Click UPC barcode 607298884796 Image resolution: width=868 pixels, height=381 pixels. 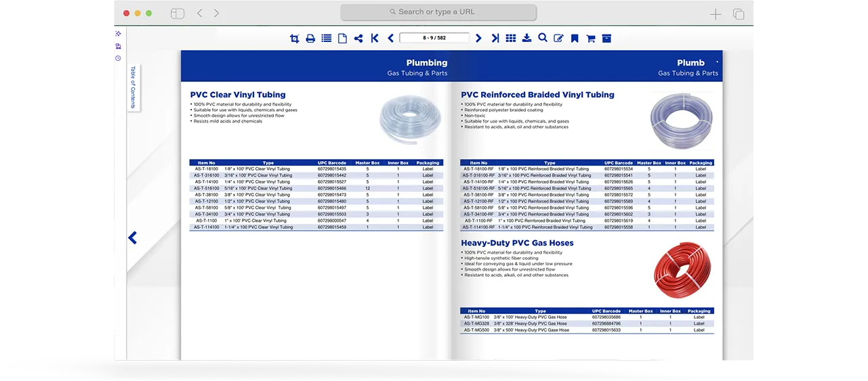(x=606, y=323)
